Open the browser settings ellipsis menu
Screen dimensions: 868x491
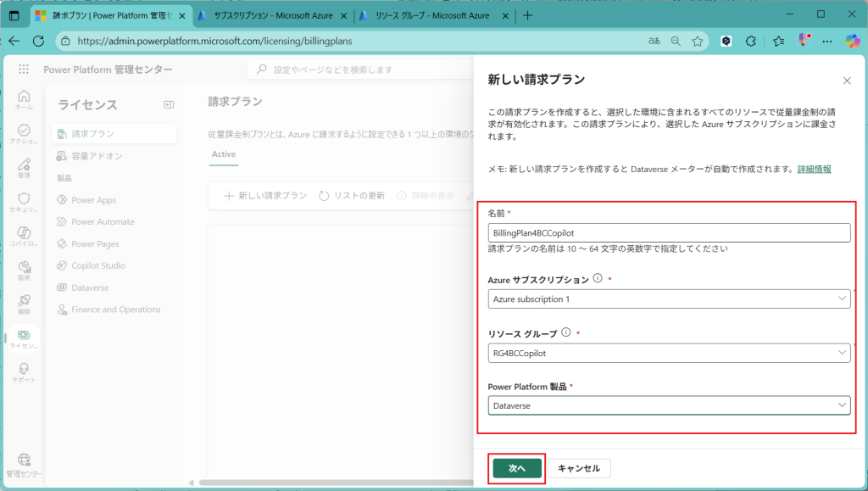pyautogui.click(x=827, y=41)
